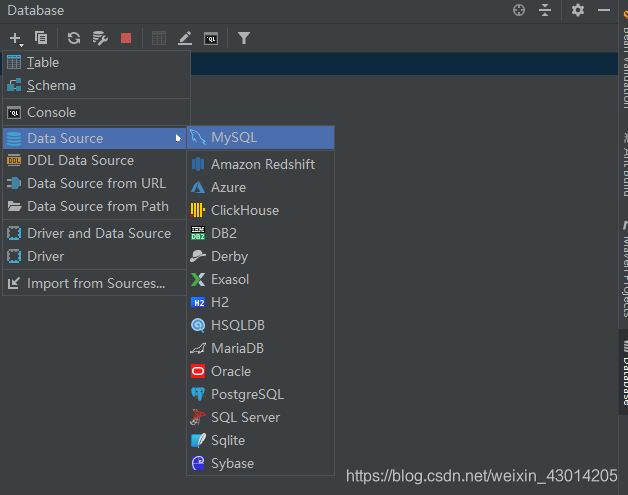Screen dimensions: 628x495
Task: Hide the Database panel with minimize dash
Action: point(604,10)
